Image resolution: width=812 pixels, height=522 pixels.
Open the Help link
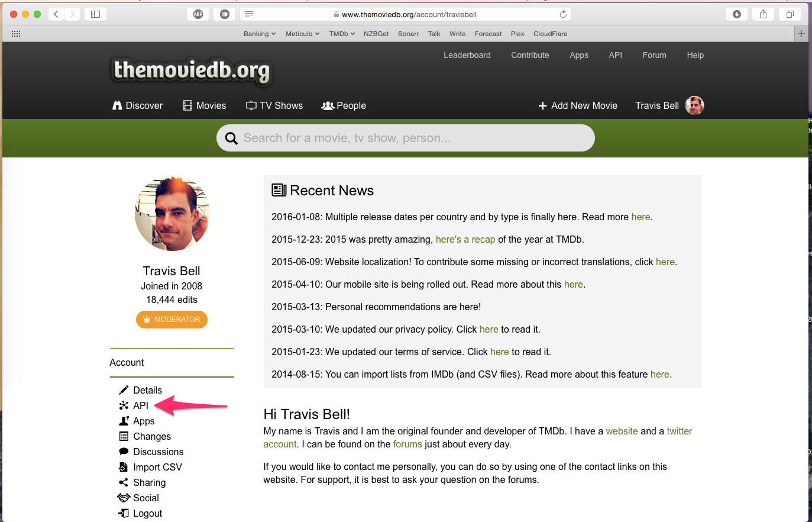(695, 55)
